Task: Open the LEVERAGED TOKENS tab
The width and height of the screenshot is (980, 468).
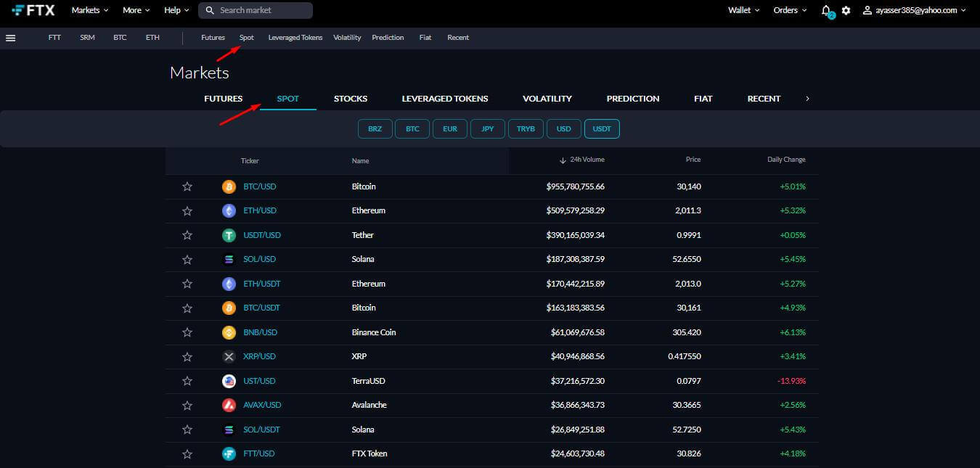Action: (x=445, y=99)
